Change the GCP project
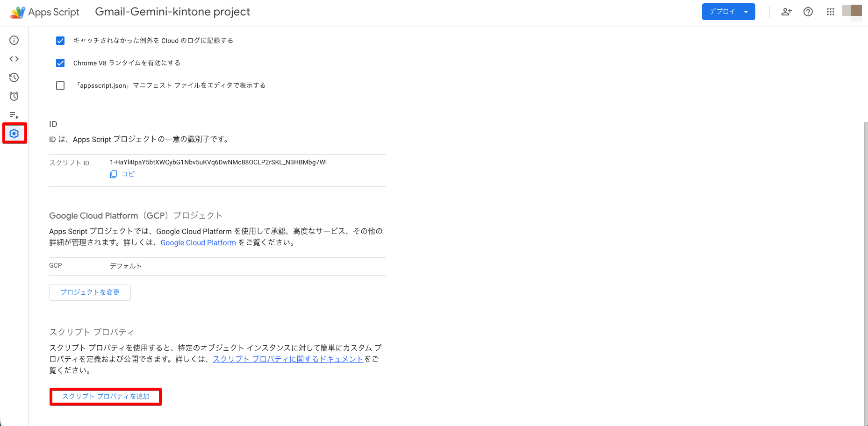Viewport: 868px width, 426px height. 90,292
